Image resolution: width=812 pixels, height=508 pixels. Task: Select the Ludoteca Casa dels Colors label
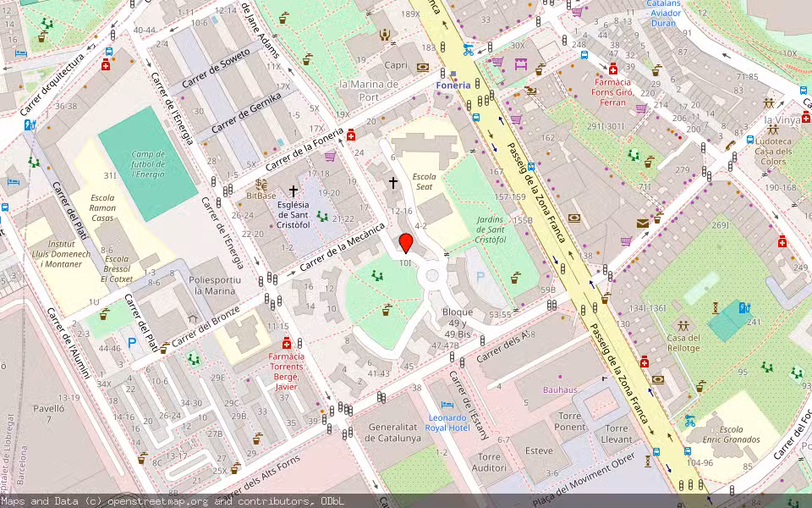pyautogui.click(x=773, y=152)
